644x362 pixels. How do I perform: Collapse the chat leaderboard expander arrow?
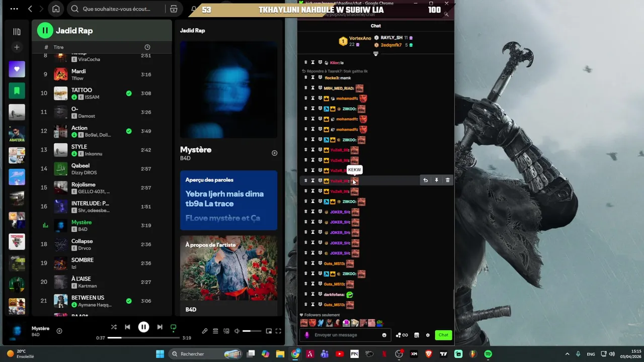(375, 54)
